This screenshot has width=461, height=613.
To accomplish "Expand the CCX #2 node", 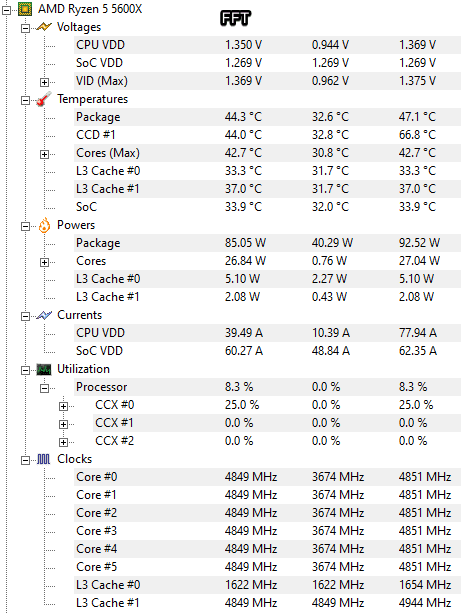I will coord(63,442).
